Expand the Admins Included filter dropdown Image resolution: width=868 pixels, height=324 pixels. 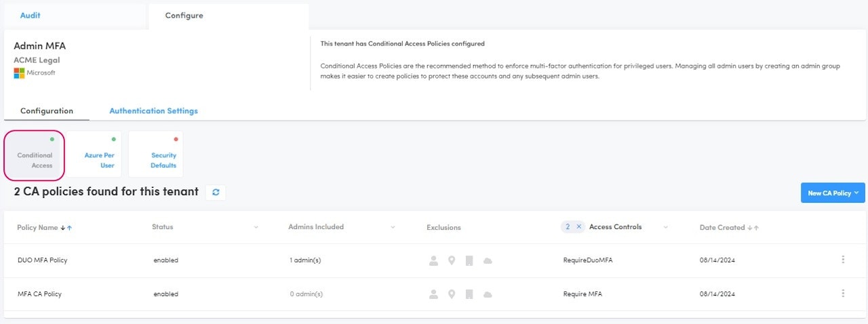(x=393, y=227)
